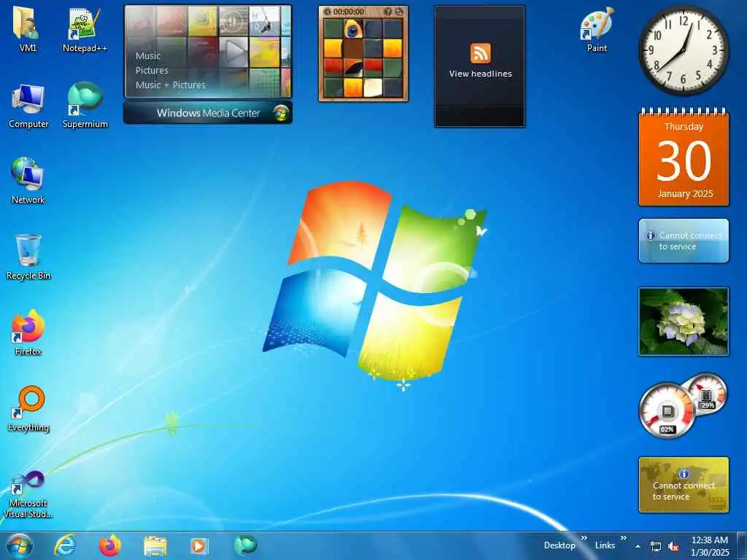Click the hydrangea slideshow picture
The height and width of the screenshot is (560, 747).
[x=684, y=322]
